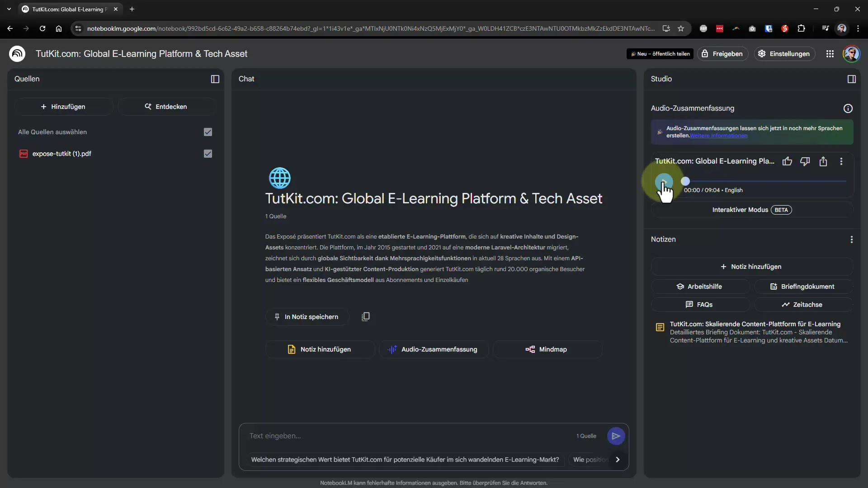Generate Arbeitshilfe study guide
Screen dimensions: 868x488
[700, 286]
